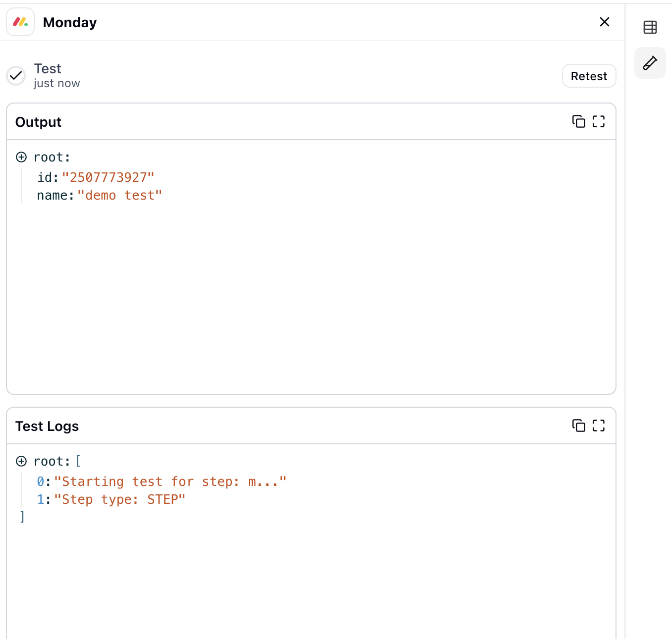This screenshot has width=672, height=639.
Task: Collapse the root array in Test Logs
Action: [21, 461]
